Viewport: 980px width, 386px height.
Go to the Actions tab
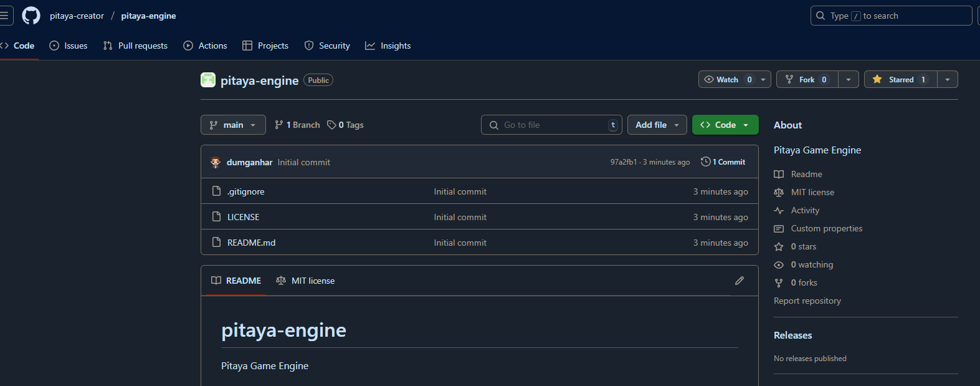point(205,46)
